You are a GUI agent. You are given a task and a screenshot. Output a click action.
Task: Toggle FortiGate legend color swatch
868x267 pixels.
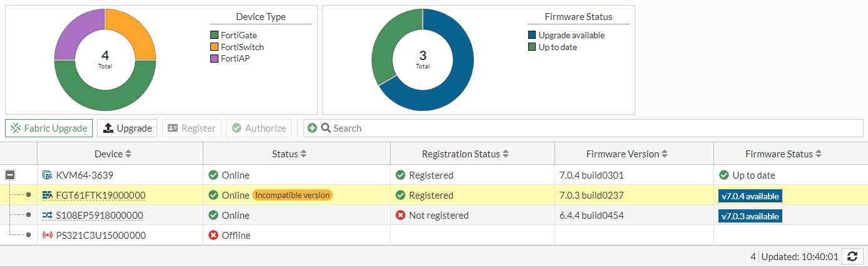(x=215, y=36)
